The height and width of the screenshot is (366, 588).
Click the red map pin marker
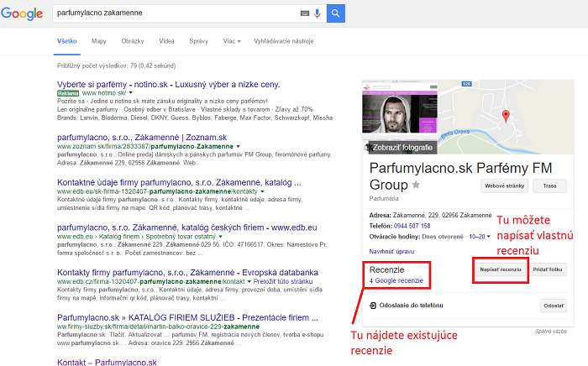(506, 116)
